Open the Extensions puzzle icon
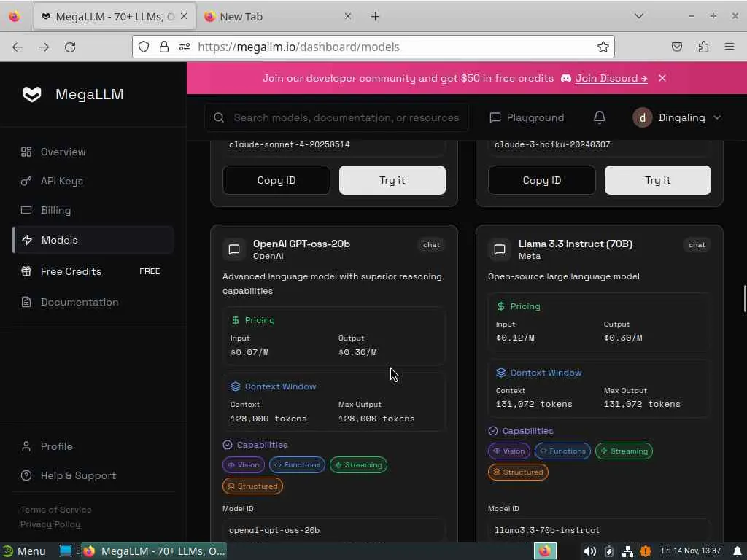This screenshot has width=747, height=560. point(703,47)
